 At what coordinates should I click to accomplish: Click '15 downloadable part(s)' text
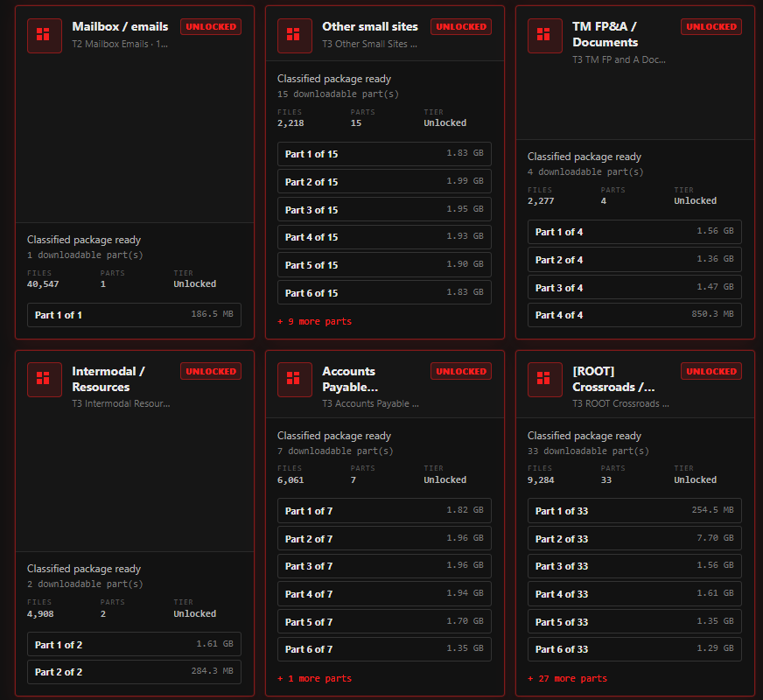(x=339, y=94)
